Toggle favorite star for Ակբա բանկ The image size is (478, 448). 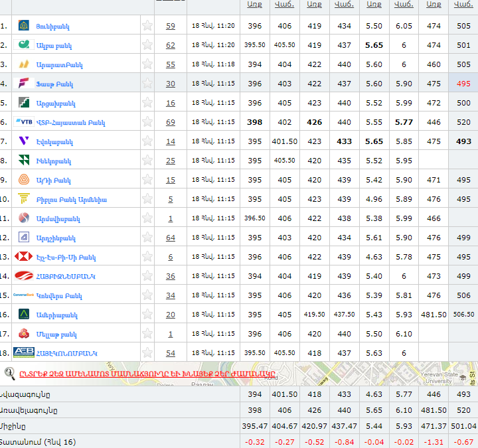147,45
